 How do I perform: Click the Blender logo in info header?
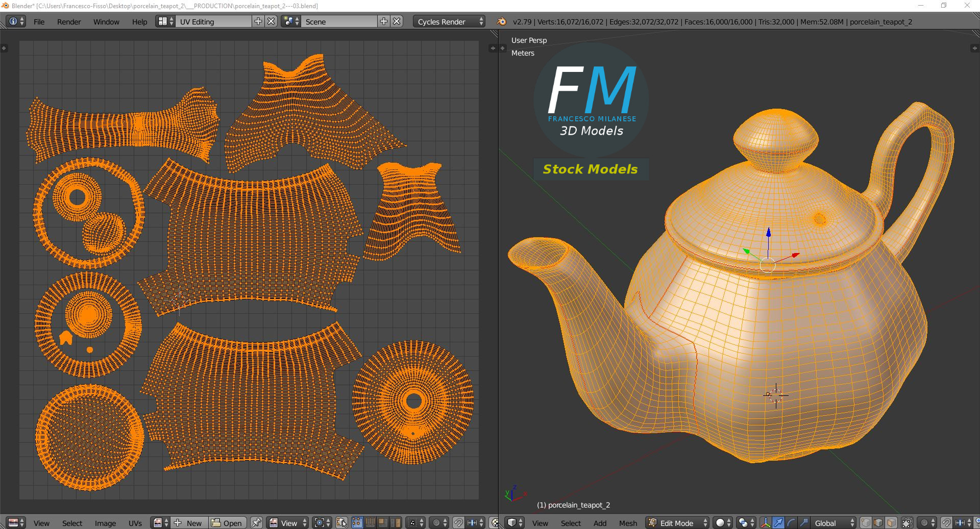502,21
